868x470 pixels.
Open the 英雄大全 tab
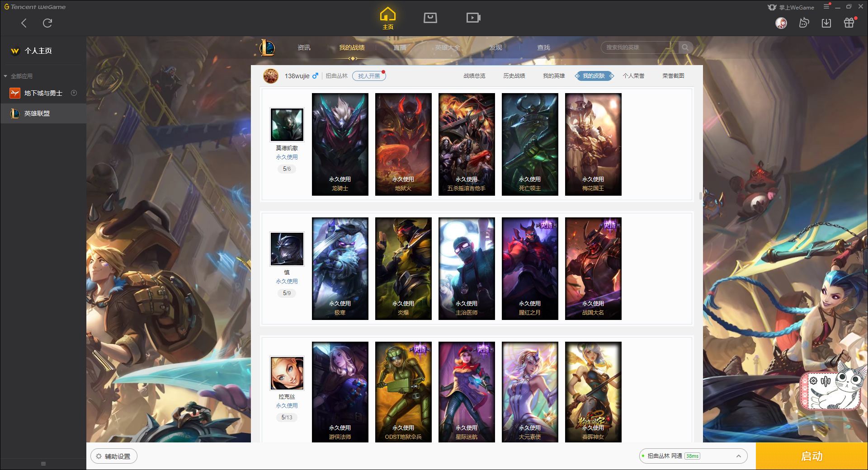click(448, 47)
